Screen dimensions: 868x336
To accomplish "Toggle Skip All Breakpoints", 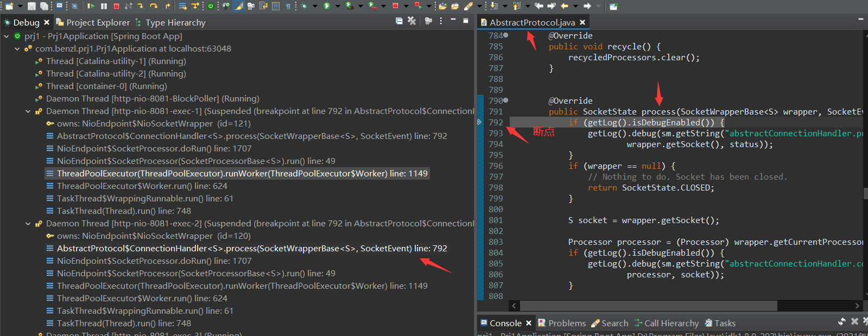I will pos(74,6).
